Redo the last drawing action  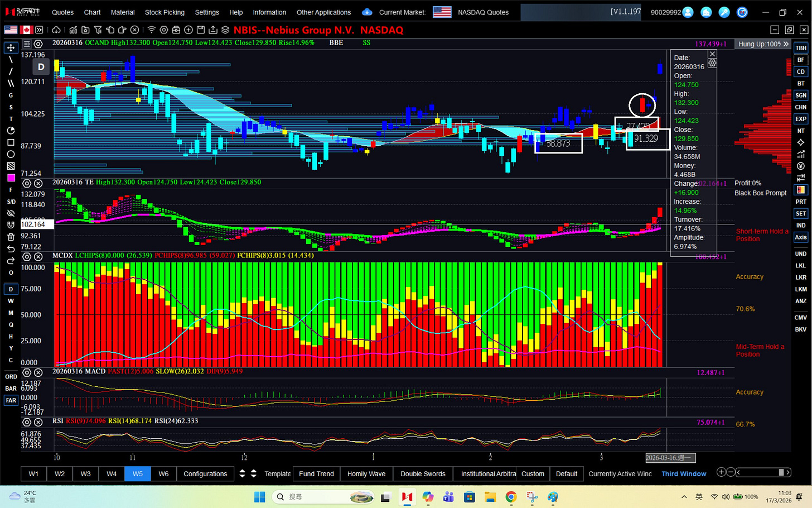pyautogui.click(x=11, y=261)
